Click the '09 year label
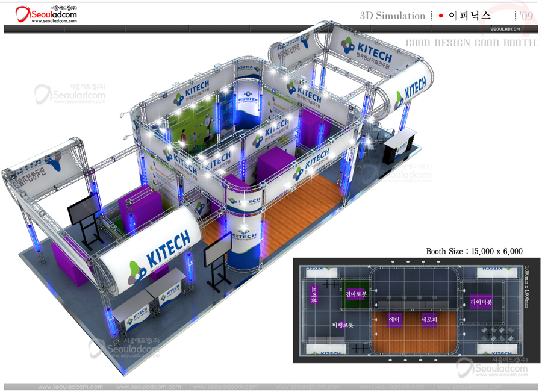Image resolution: width=542 pixels, height=392 pixels. [x=526, y=16]
